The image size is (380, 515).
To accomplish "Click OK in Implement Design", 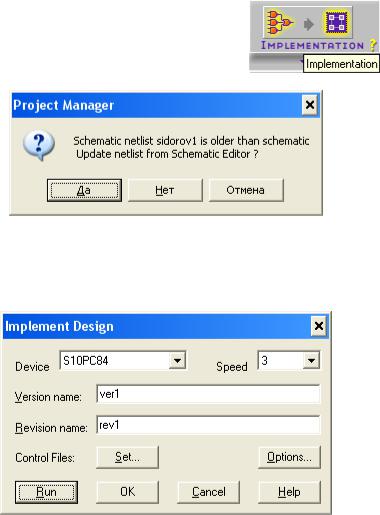I will 127,492.
